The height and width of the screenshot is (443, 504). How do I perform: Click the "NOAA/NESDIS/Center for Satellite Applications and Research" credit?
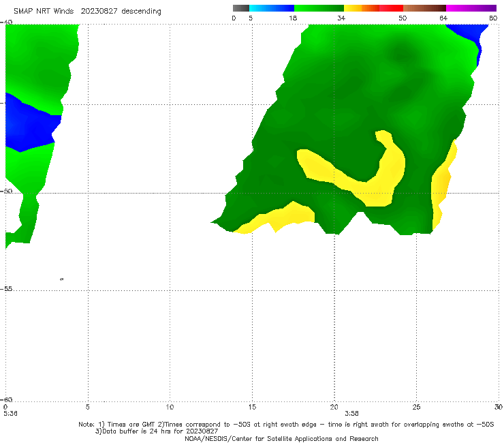pos(281,438)
